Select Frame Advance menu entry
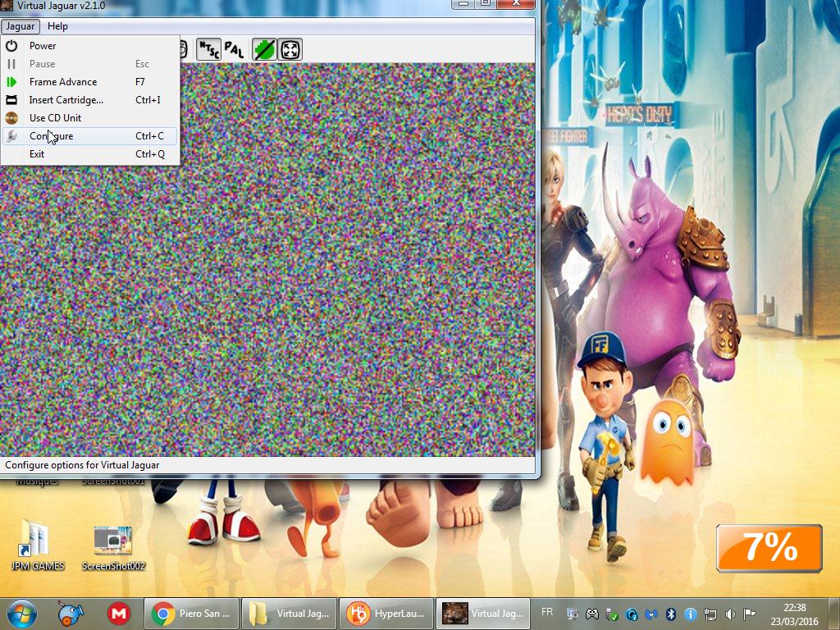 tap(90, 82)
